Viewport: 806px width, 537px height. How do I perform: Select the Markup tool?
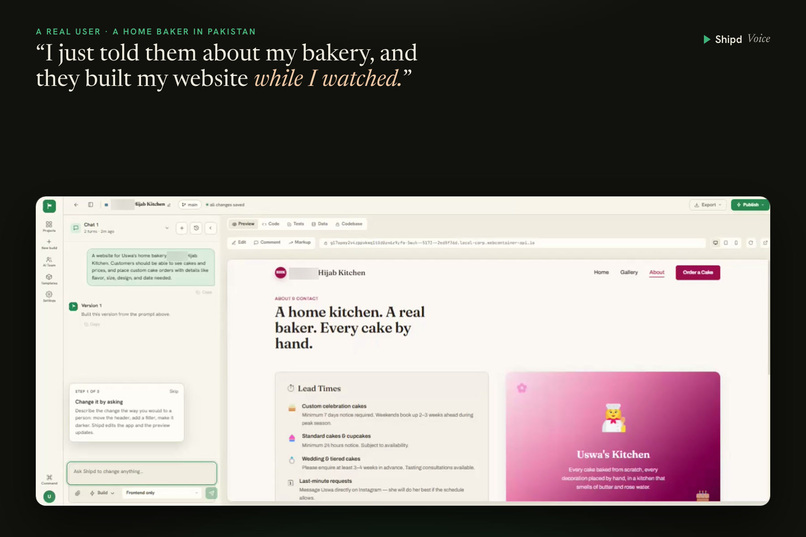pos(300,242)
